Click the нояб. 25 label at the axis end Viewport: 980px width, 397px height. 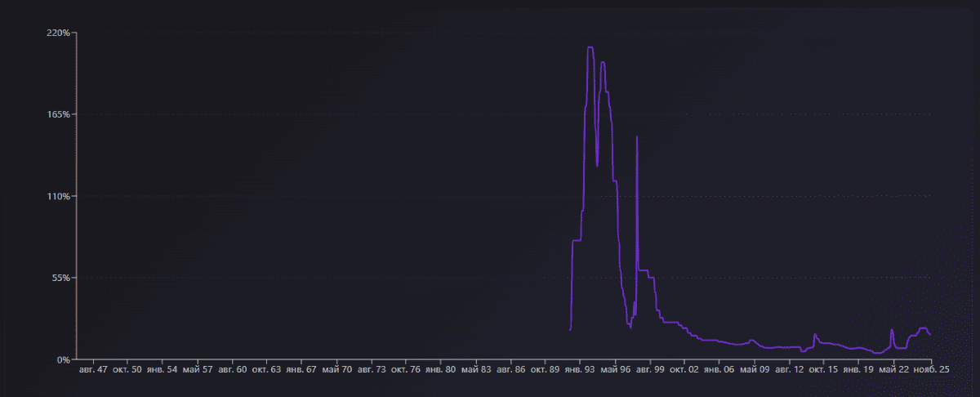tap(930, 370)
